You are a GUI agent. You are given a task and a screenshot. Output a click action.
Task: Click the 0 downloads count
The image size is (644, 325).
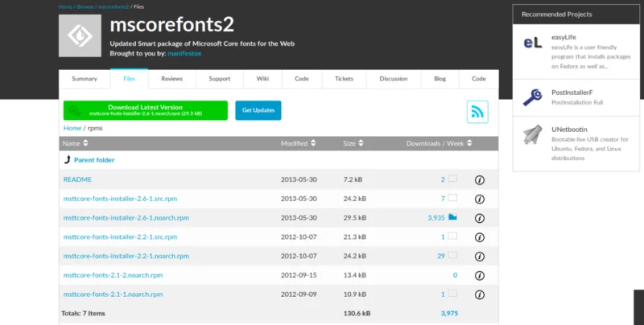(x=455, y=275)
